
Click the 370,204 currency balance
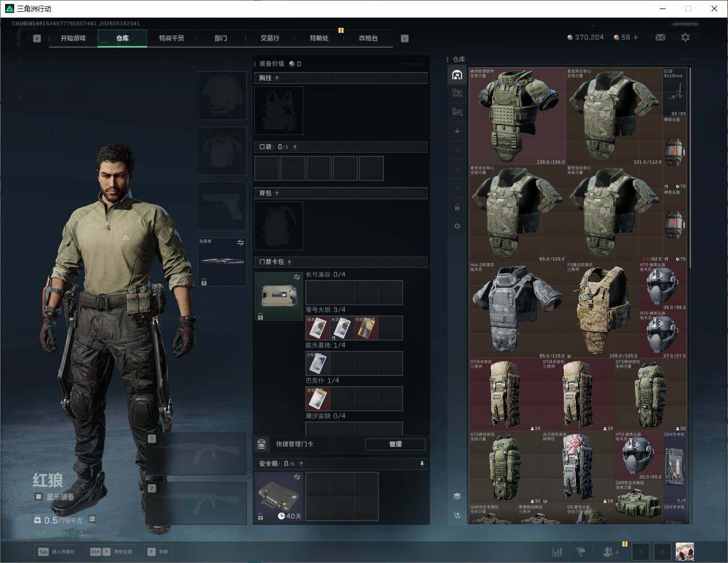pyautogui.click(x=585, y=37)
